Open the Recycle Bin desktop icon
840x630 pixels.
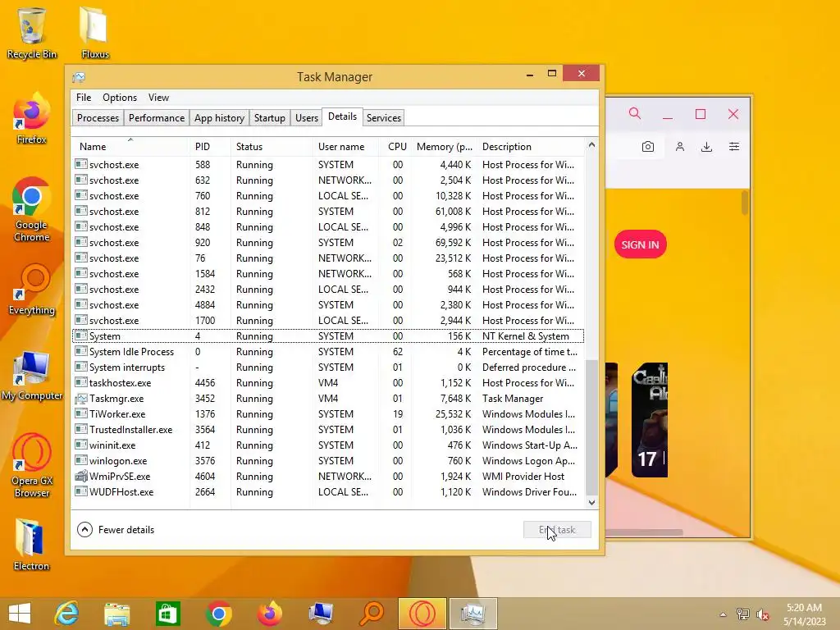click(x=32, y=32)
